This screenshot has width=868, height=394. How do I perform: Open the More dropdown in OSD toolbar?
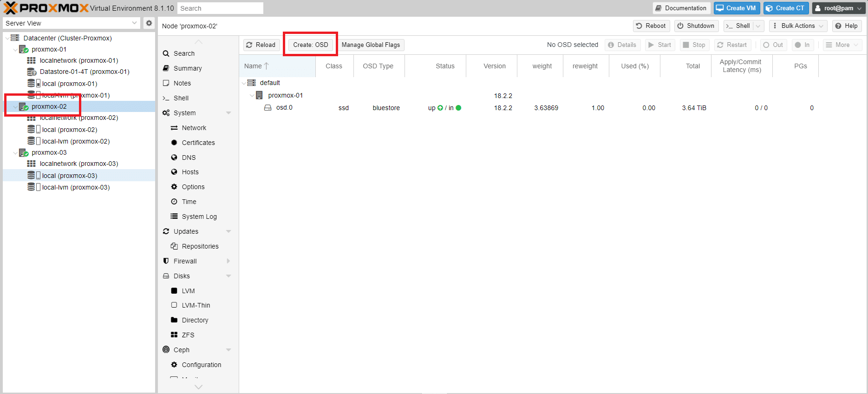tap(842, 45)
